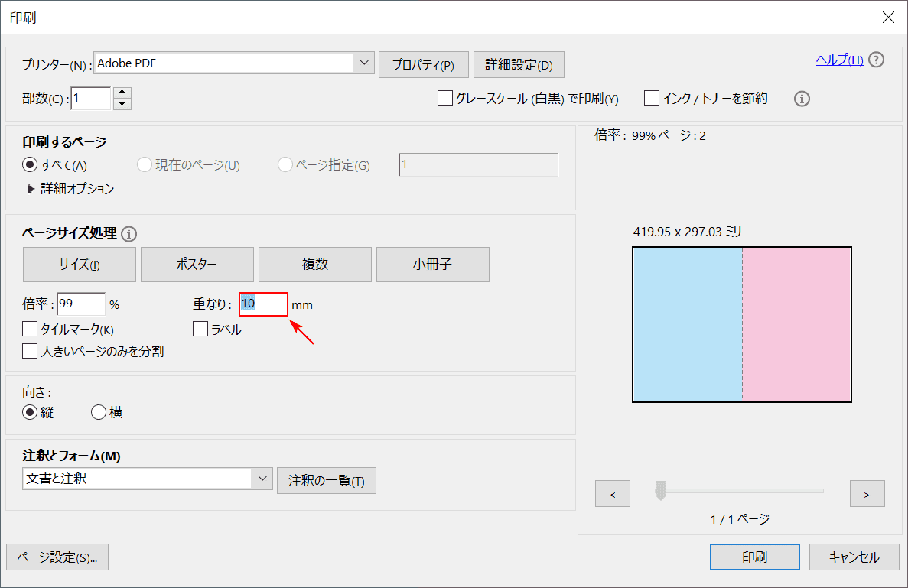Viewport: 908px width, 588px height.
Task: Open printer プロパティ button
Action: pos(423,65)
